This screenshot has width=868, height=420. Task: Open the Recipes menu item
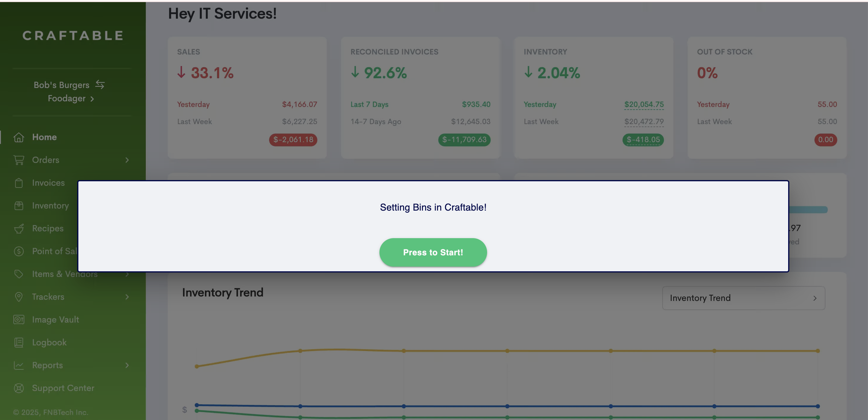click(x=48, y=228)
